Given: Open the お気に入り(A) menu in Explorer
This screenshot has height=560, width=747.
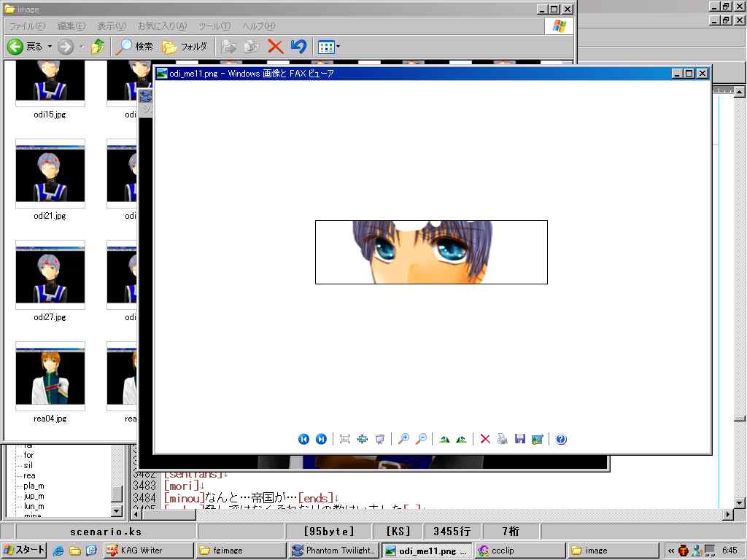Looking at the screenshot, I should (x=163, y=26).
